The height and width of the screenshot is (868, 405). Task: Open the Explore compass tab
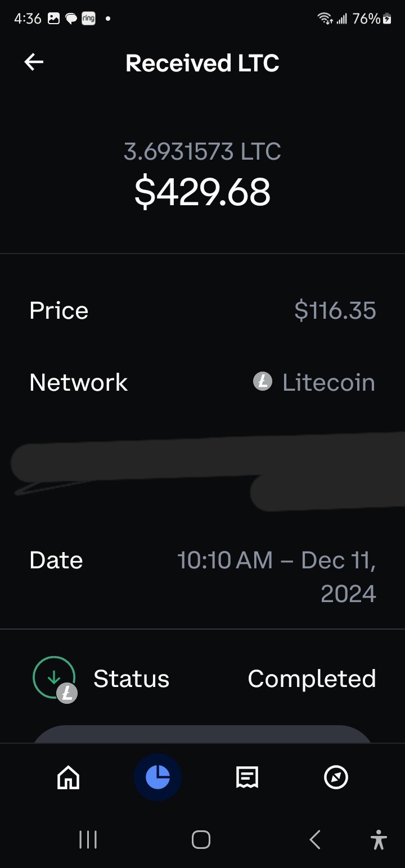[x=336, y=778]
